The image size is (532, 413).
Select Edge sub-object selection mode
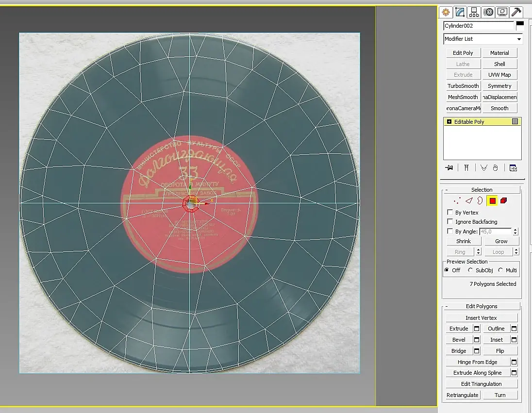point(469,201)
